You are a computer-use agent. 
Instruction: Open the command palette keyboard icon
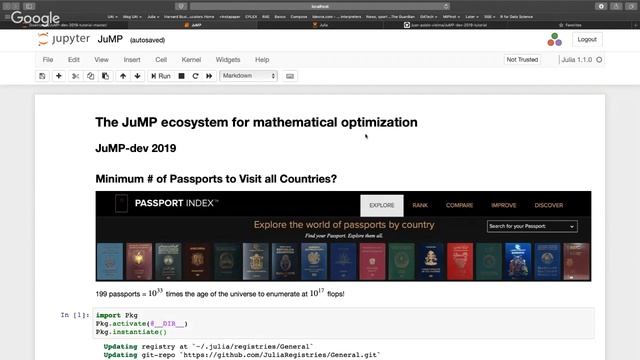point(290,76)
